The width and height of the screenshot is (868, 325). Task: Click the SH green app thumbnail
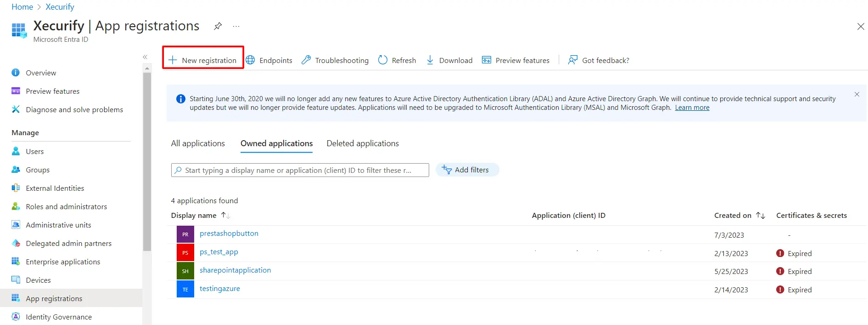185,271
